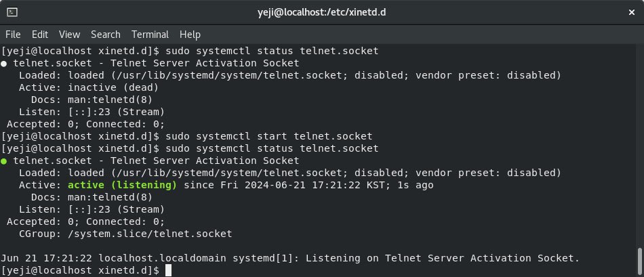Image resolution: width=644 pixels, height=277 pixels.
Task: Click the yeji@localhost:/etc/xinetd.d window title
Action: (x=321, y=12)
